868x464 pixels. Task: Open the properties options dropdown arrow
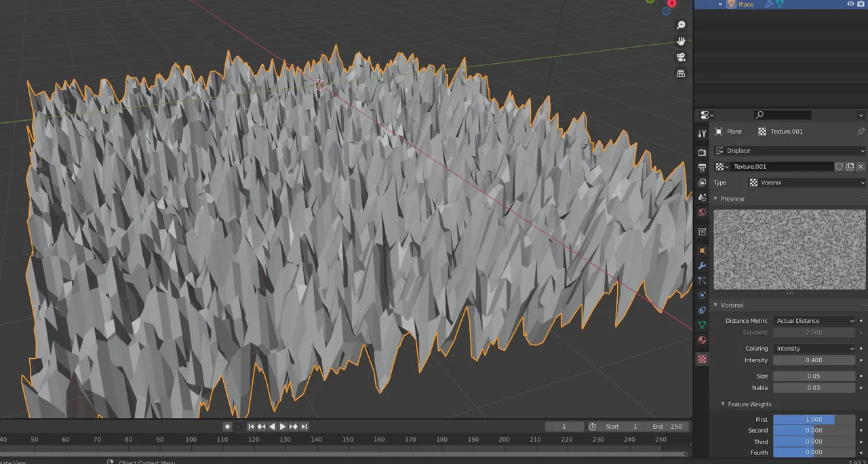(861, 115)
